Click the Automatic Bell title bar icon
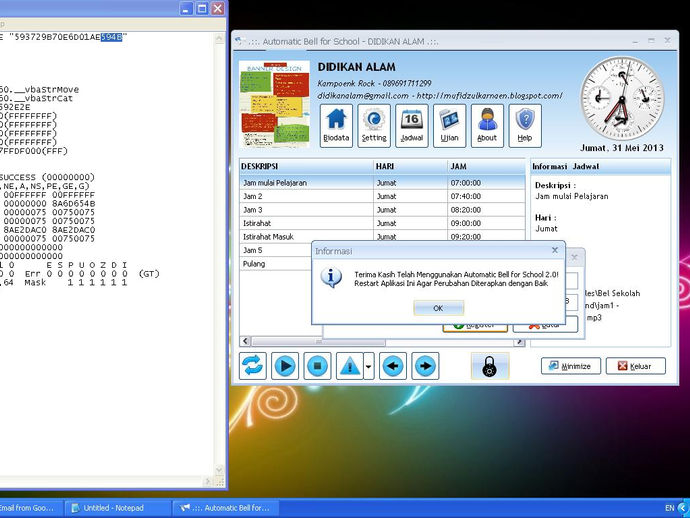Viewport: 690px width, 518px height. click(240, 41)
